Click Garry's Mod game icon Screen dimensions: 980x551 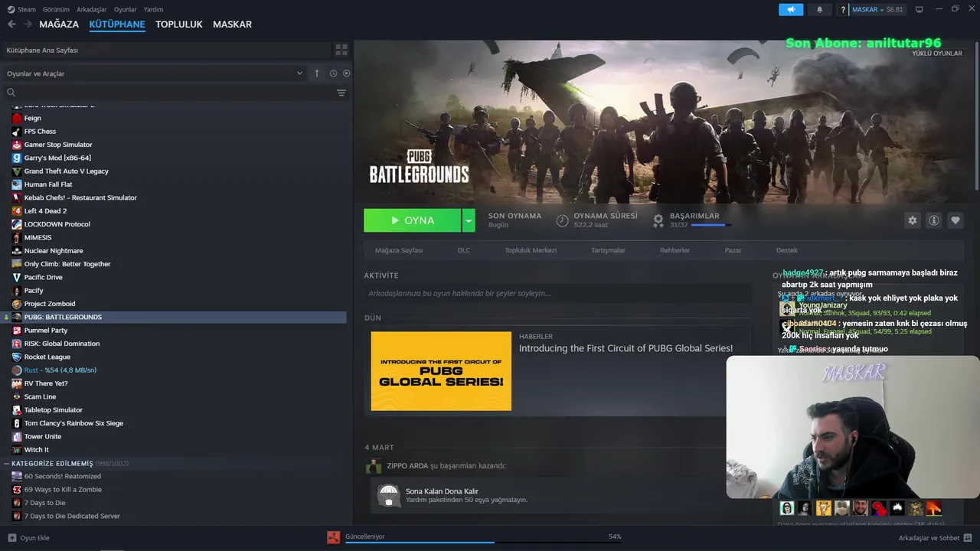pyautogui.click(x=17, y=158)
